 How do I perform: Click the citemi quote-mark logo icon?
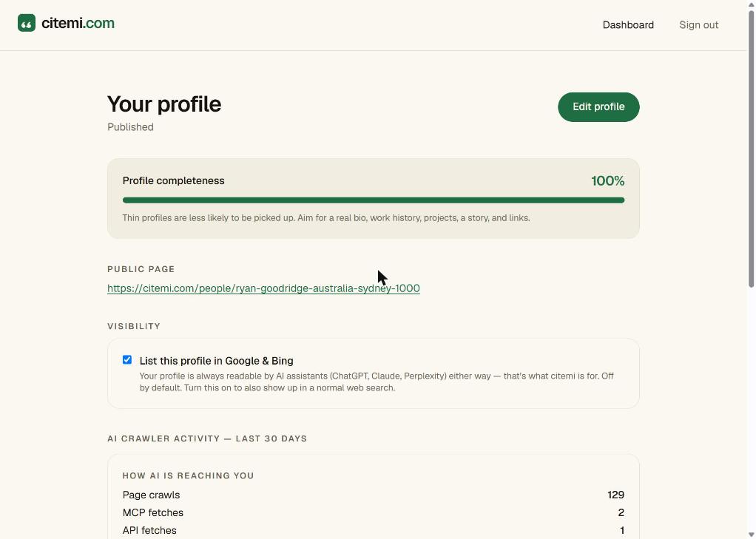pyautogui.click(x=27, y=23)
